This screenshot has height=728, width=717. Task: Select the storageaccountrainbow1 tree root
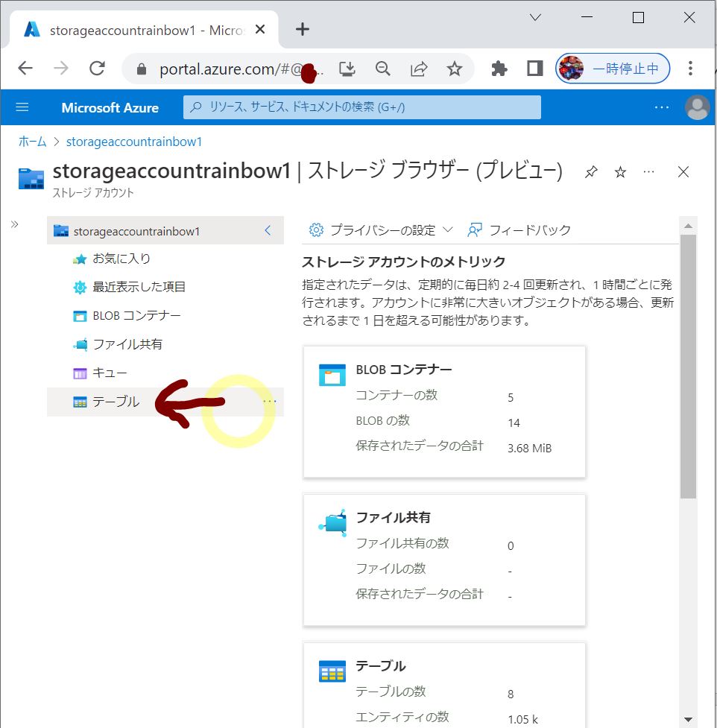[x=165, y=230]
